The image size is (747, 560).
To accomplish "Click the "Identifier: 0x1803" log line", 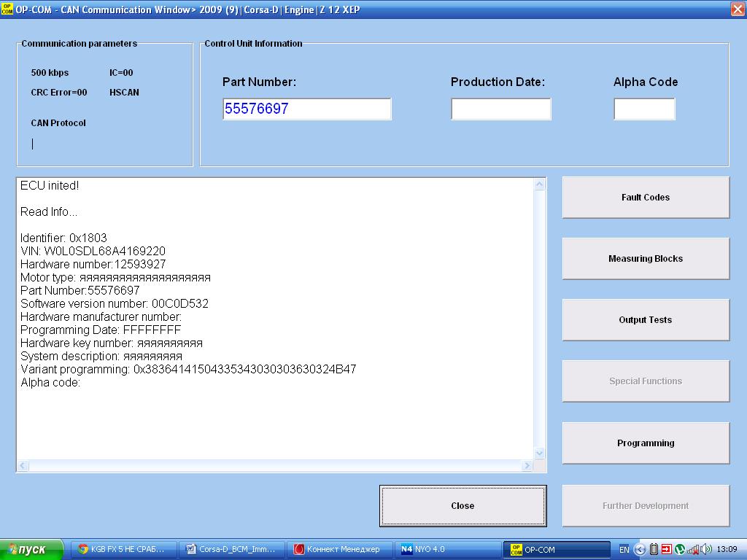I will tap(63, 238).
